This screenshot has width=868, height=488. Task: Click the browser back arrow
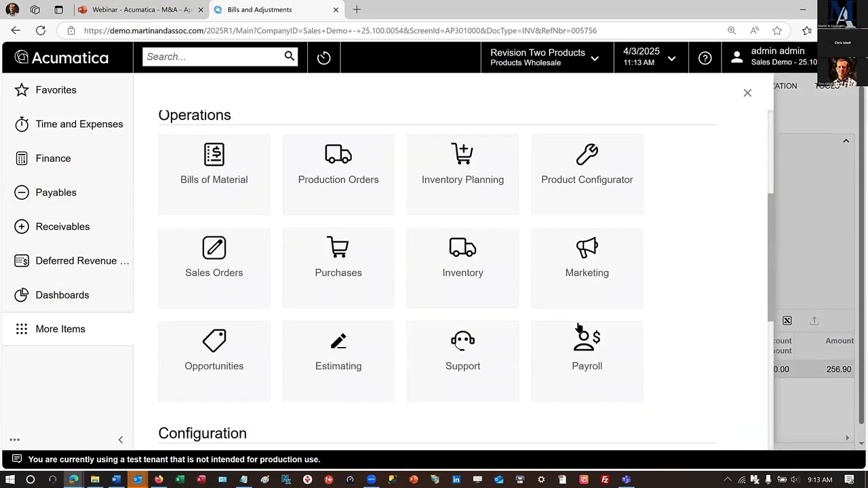(x=16, y=30)
